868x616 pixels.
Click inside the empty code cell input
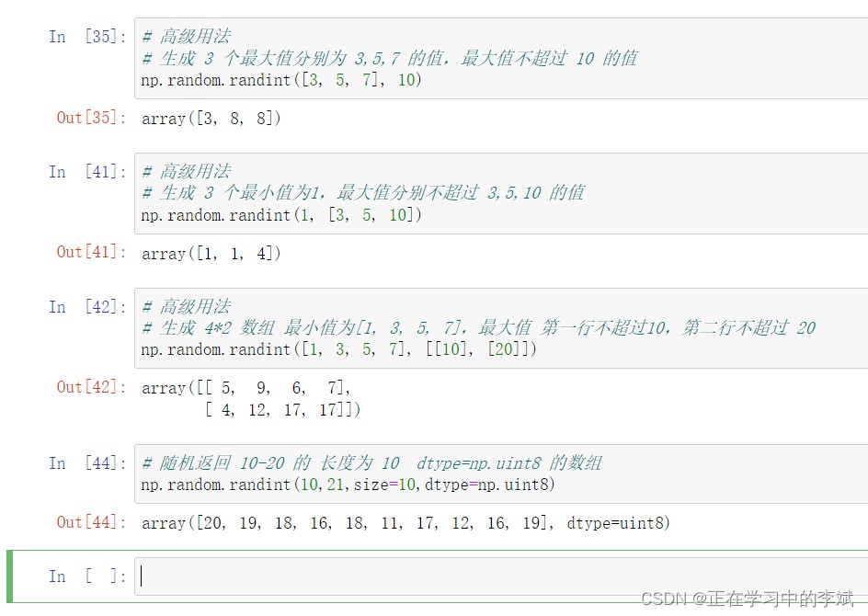click(497, 576)
